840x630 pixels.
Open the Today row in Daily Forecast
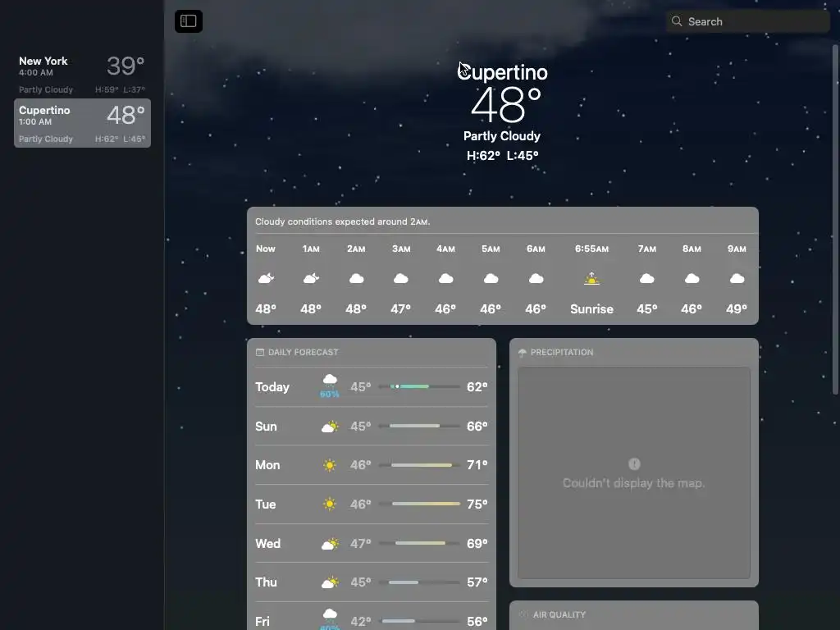tap(372, 387)
